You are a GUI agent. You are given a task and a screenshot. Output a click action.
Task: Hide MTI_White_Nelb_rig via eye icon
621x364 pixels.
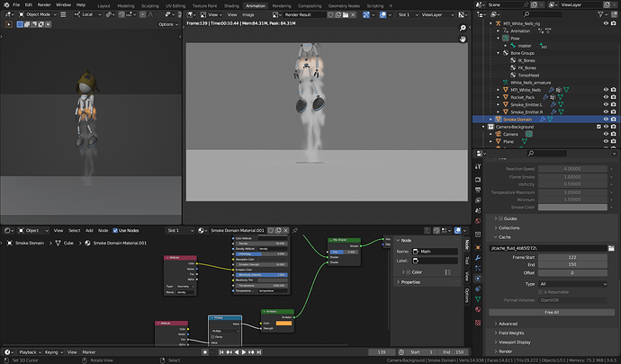(606, 23)
